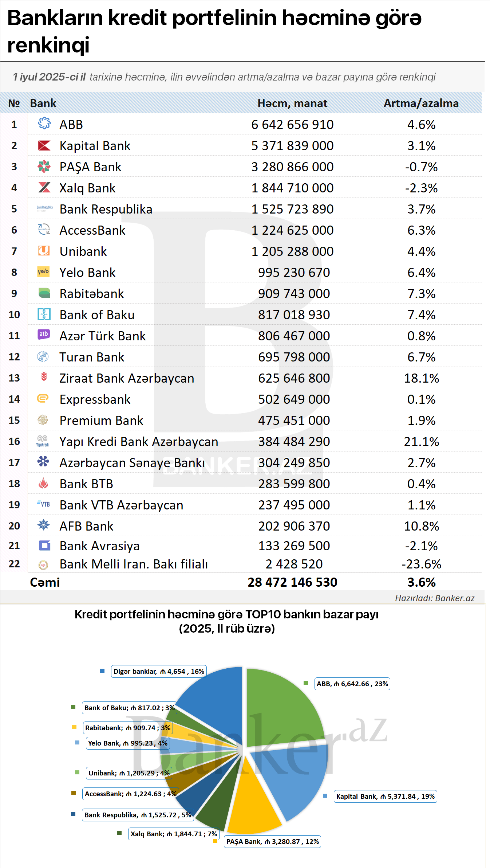Click the Azərbaycan Sənaye Bankı logo
Screen dimensions: 490x868
43,462
